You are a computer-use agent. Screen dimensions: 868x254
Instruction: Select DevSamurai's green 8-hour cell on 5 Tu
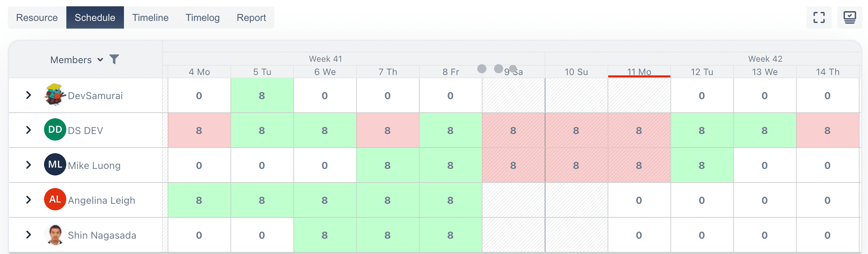click(262, 95)
